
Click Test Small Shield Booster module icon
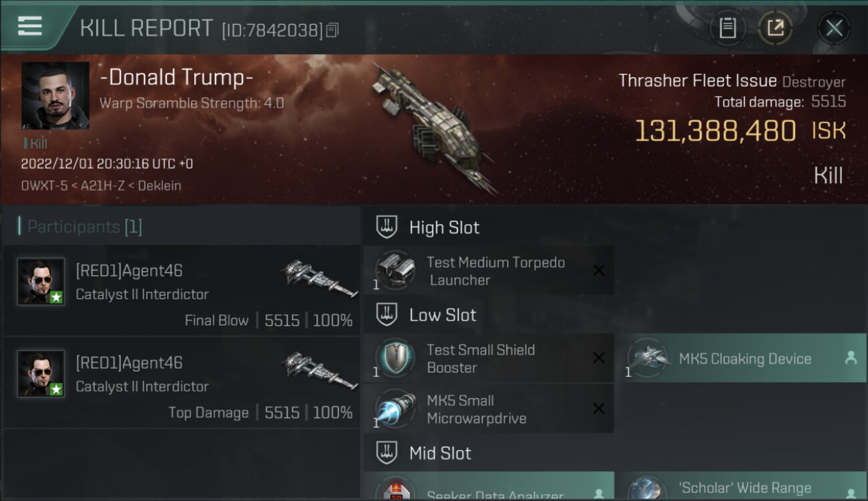click(395, 358)
